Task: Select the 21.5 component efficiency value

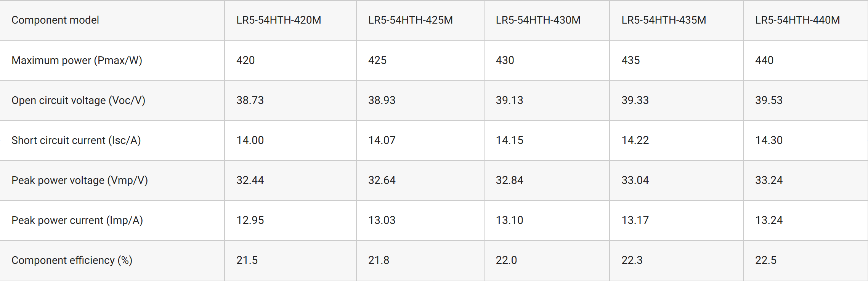Action: pyautogui.click(x=247, y=260)
